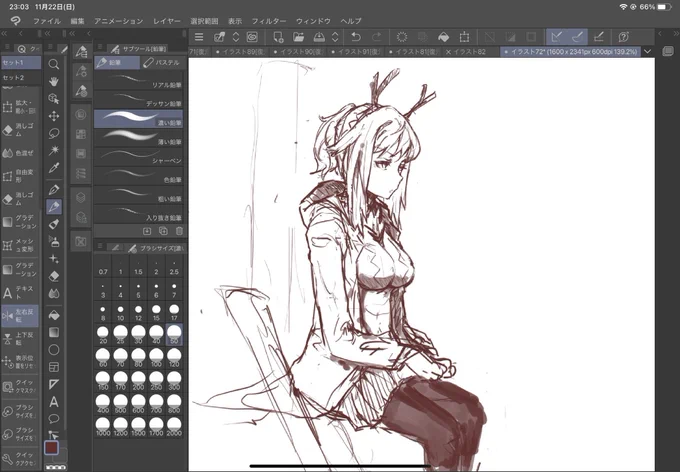Screen dimensions: 680x472
Task: Select the Eyedropper tool
Action: (x=54, y=168)
